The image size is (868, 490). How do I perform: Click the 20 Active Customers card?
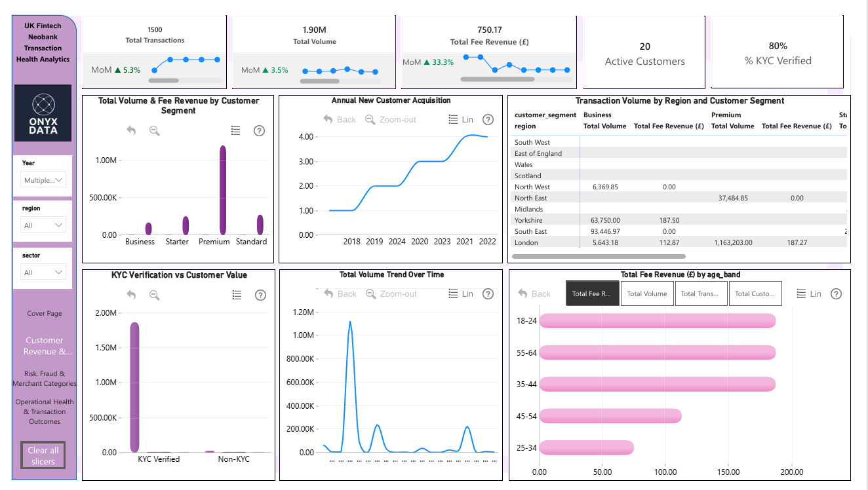[x=644, y=52]
